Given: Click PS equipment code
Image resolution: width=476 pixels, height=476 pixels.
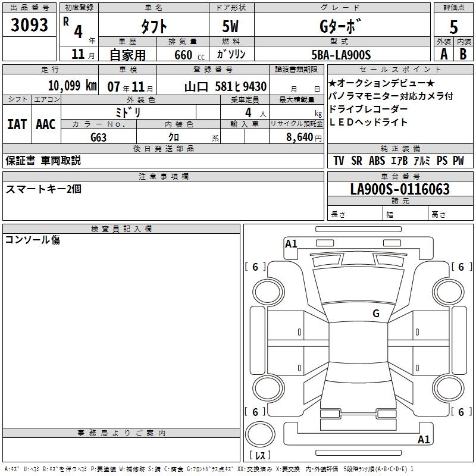Looking at the screenshot, I should click(442, 161).
